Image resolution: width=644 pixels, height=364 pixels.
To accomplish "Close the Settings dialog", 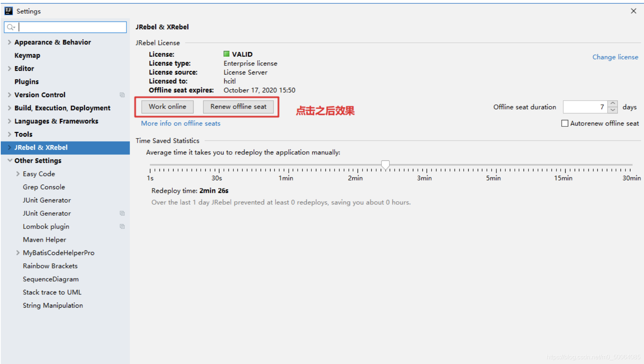I will (633, 11).
